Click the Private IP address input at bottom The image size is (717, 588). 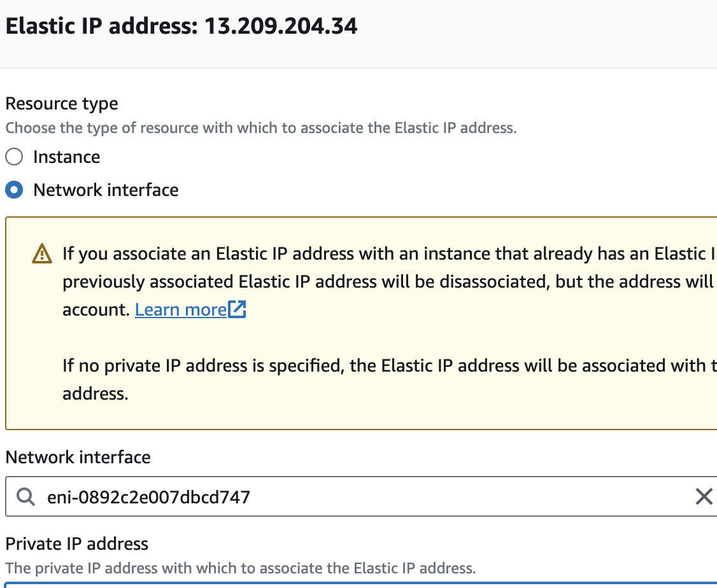point(357,584)
